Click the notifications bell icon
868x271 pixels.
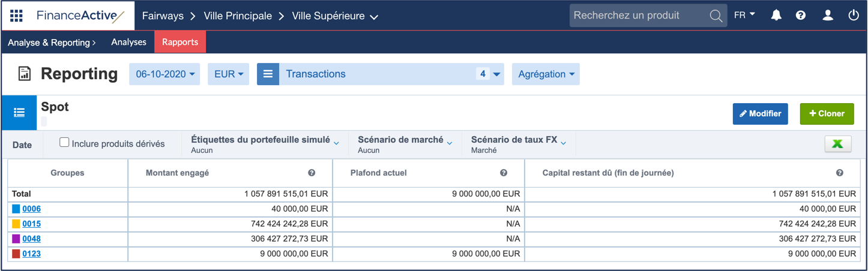tap(776, 16)
